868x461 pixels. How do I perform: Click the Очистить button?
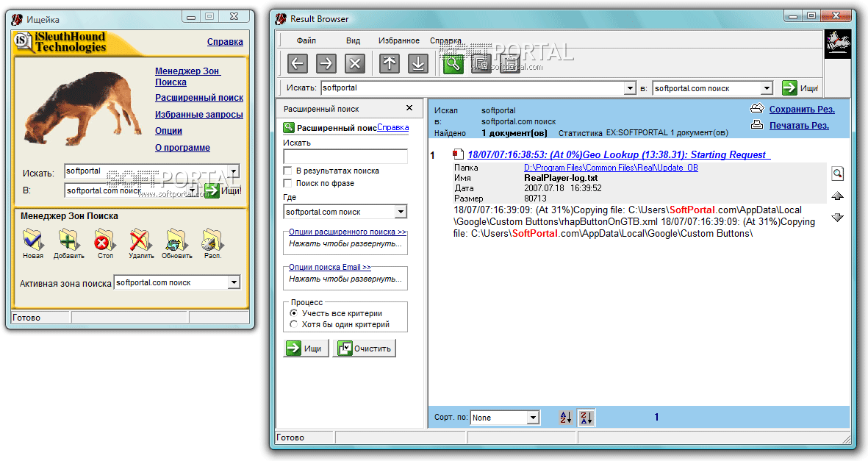pos(365,349)
